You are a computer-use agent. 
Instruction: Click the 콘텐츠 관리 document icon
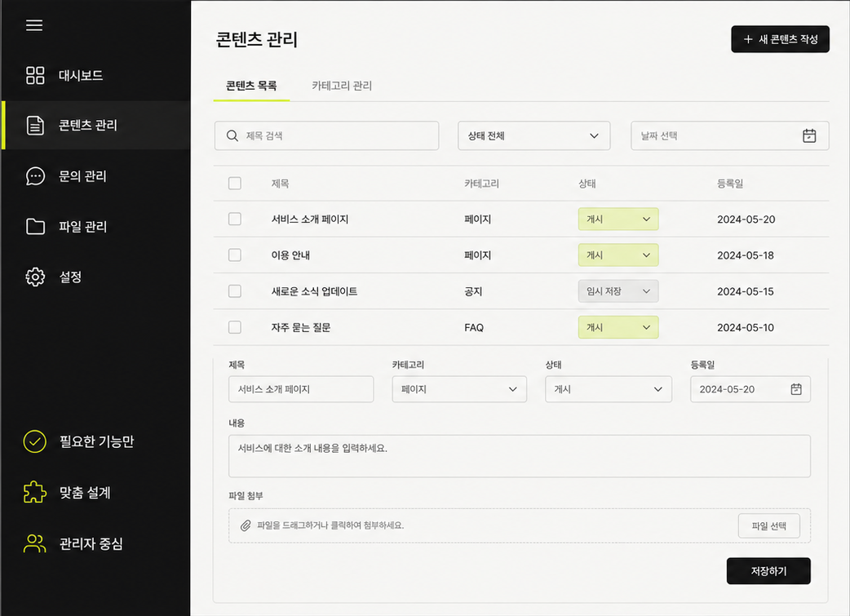tap(35, 126)
